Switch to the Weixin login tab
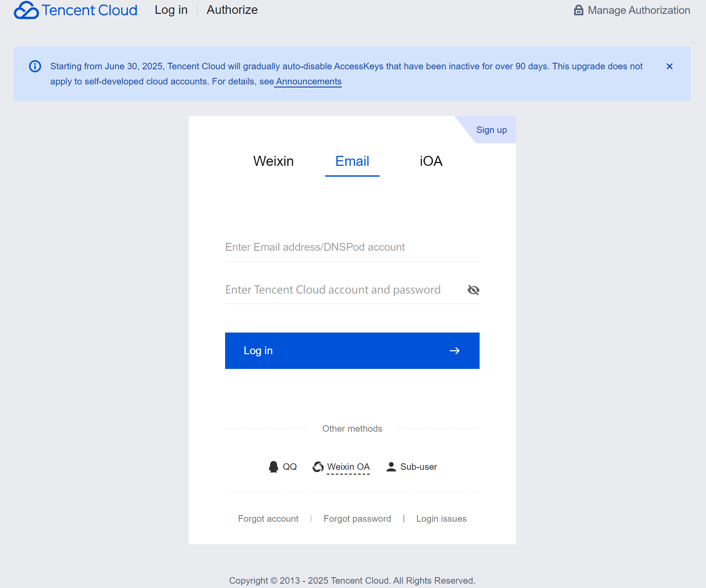This screenshot has height=588, width=706. (x=274, y=161)
